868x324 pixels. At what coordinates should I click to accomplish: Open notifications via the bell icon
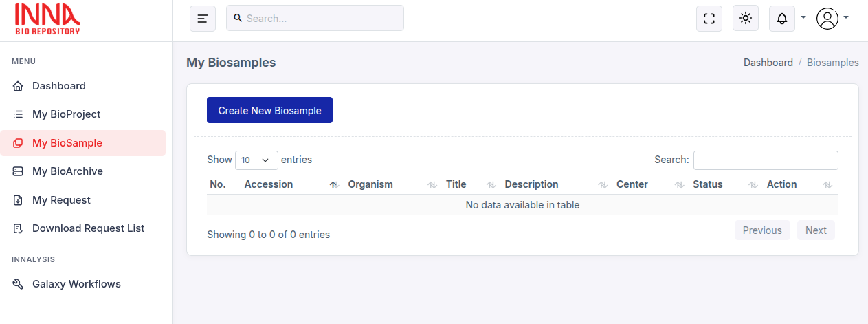[782, 19]
